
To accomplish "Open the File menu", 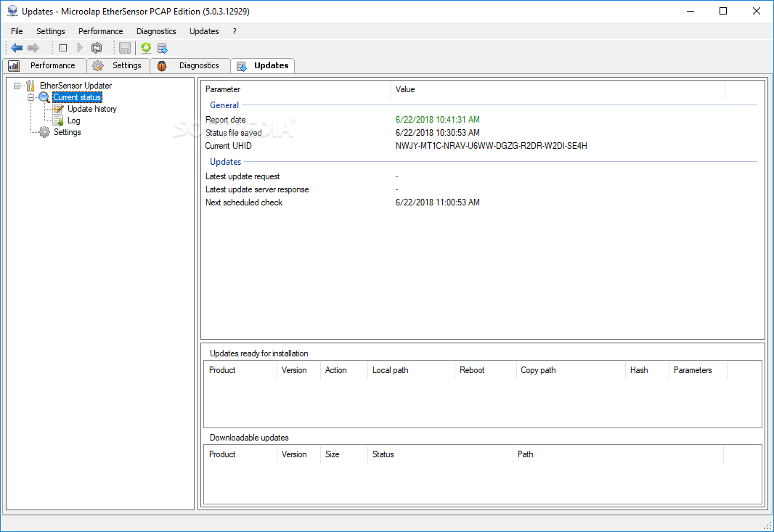I will pyautogui.click(x=17, y=31).
